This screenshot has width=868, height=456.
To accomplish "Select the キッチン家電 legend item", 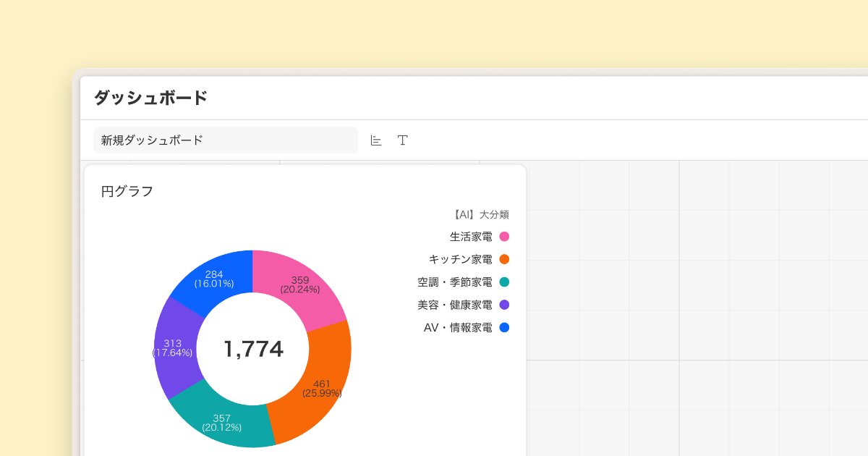I will click(469, 259).
